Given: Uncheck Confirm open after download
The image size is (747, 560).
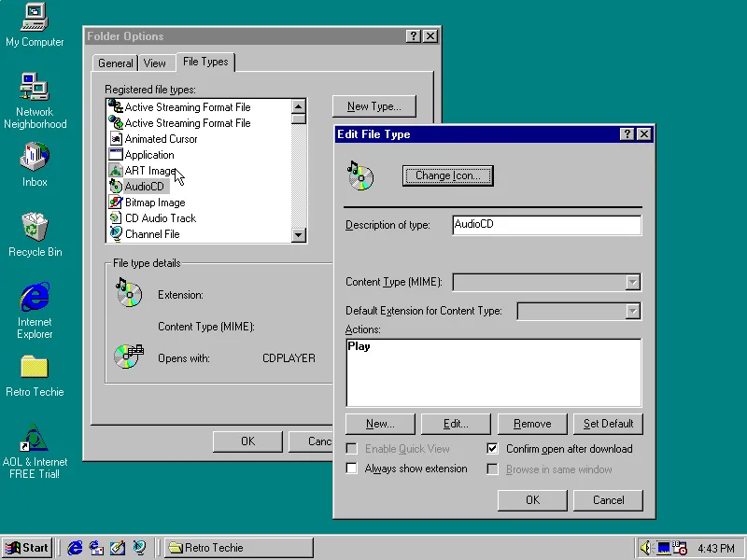Looking at the screenshot, I should point(494,449).
